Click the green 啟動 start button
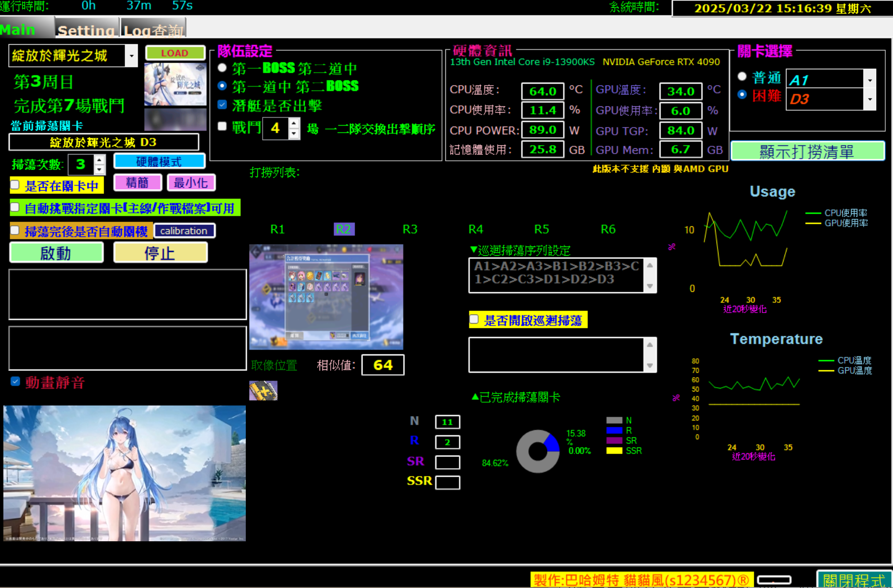The image size is (893, 588). pos(56,253)
